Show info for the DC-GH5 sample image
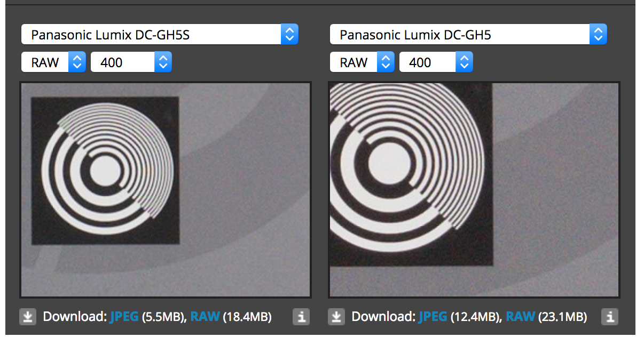644x337 pixels. pos(610,317)
